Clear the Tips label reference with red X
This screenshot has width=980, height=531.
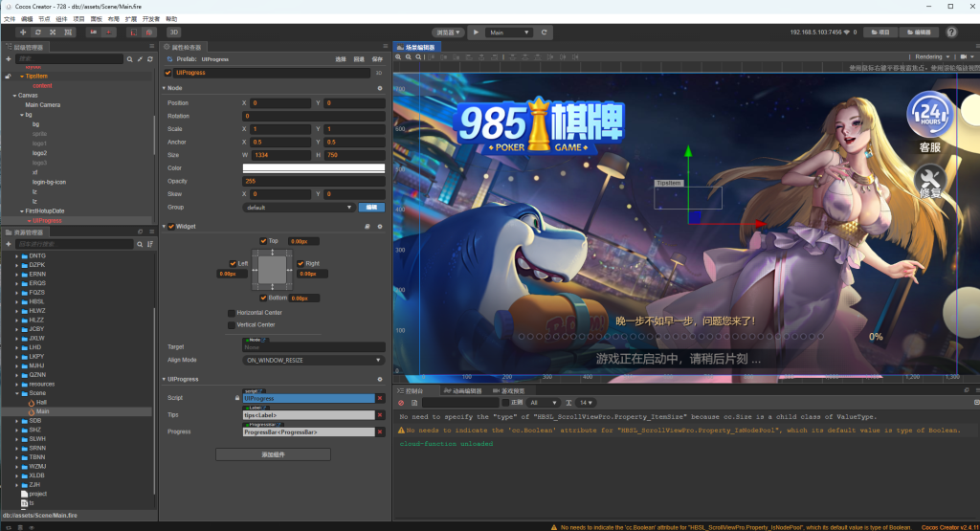[x=379, y=415]
